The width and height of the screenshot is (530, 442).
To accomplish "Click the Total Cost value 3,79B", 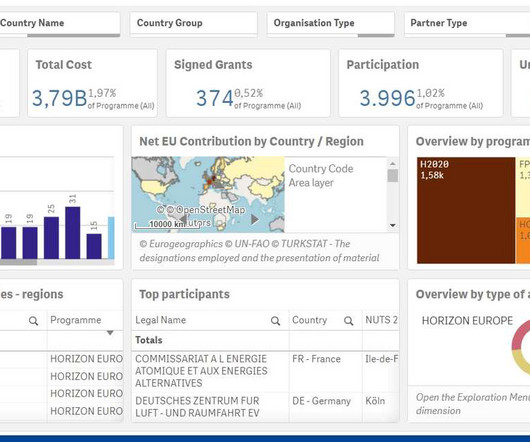I will click(59, 98).
